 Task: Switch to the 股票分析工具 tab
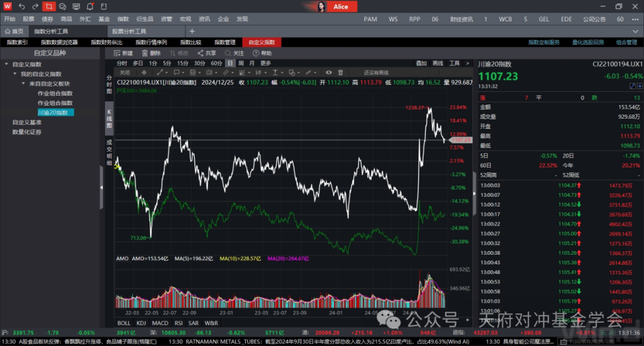click(x=129, y=31)
